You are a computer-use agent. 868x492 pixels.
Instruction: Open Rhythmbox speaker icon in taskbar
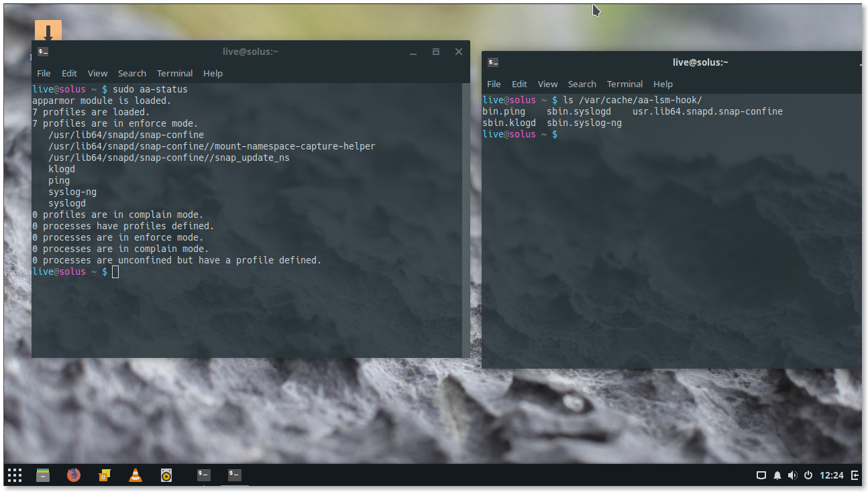(x=166, y=475)
